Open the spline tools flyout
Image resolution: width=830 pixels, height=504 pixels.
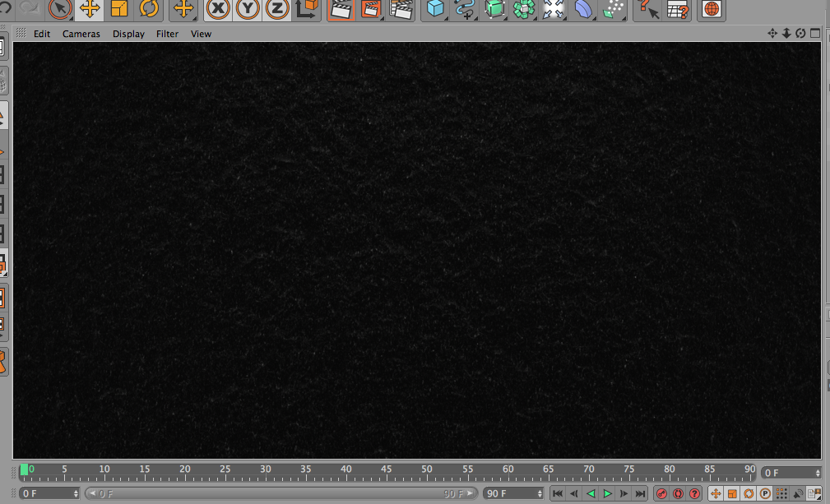pos(465,9)
